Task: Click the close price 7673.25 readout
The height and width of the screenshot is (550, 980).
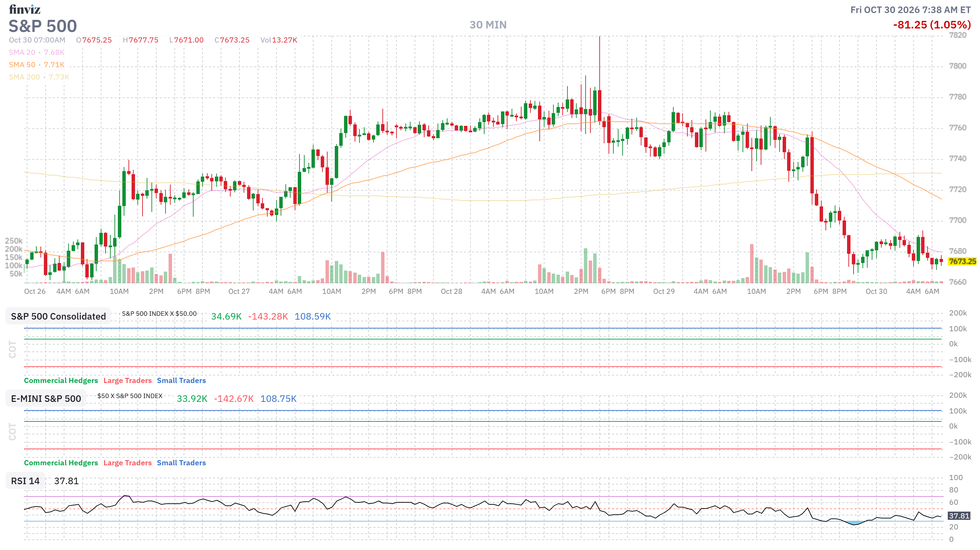Action: (232, 40)
